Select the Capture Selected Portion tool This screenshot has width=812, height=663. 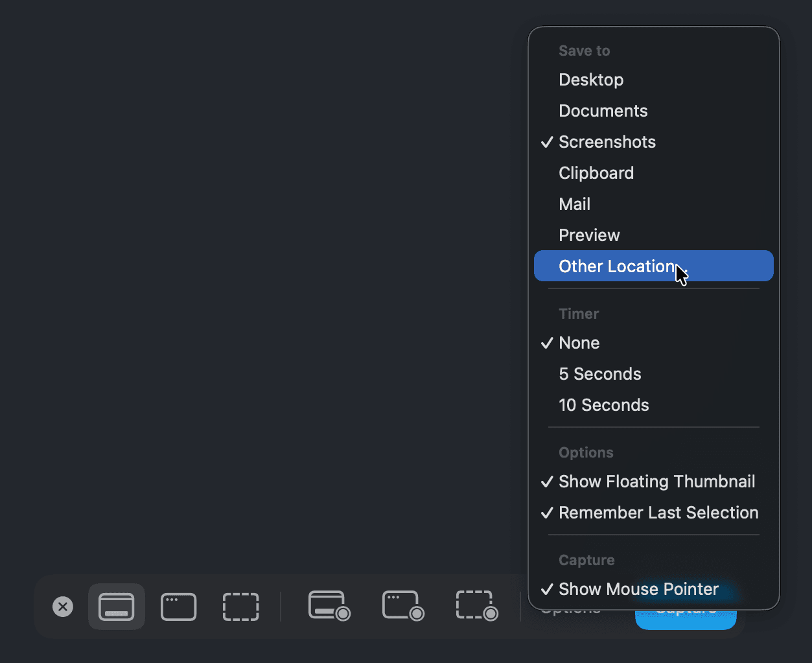point(240,607)
